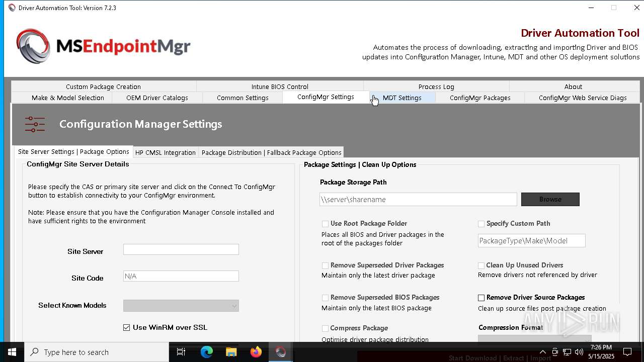
Task: Launch Firefox from the taskbar
Action: [256, 352]
